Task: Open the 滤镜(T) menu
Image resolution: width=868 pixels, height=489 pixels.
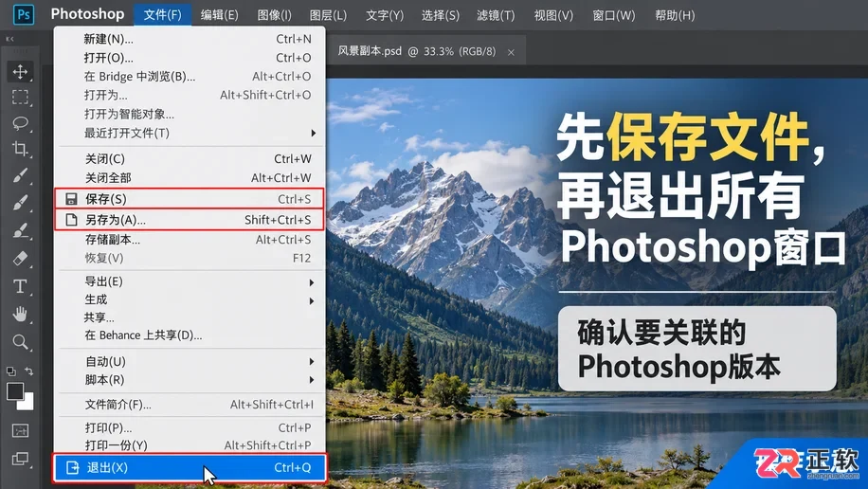Action: [496, 15]
